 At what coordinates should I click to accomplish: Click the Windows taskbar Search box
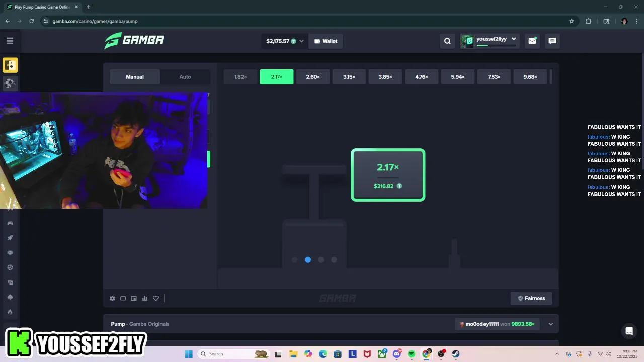(x=234, y=354)
